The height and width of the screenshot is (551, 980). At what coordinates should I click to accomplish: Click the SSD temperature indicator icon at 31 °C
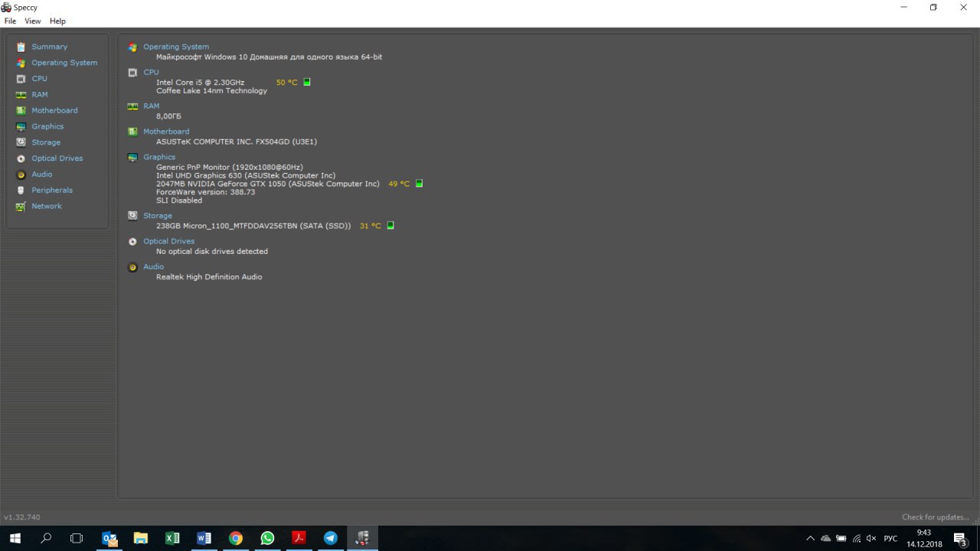(390, 226)
